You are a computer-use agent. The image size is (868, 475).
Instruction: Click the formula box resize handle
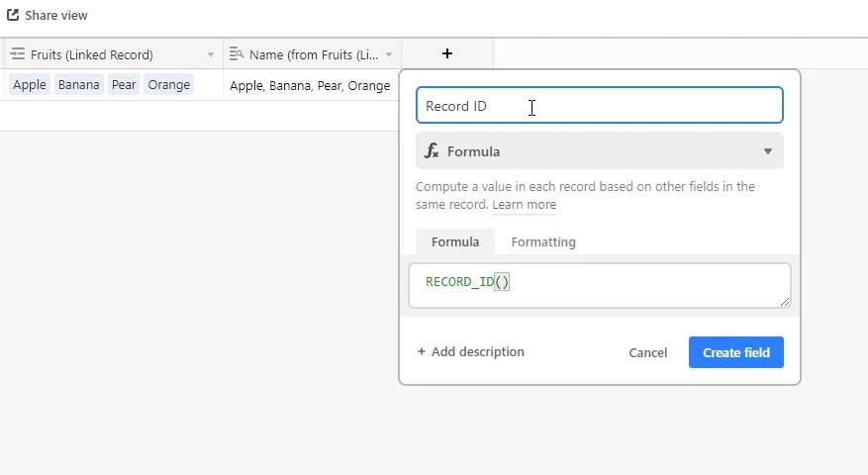click(x=785, y=302)
